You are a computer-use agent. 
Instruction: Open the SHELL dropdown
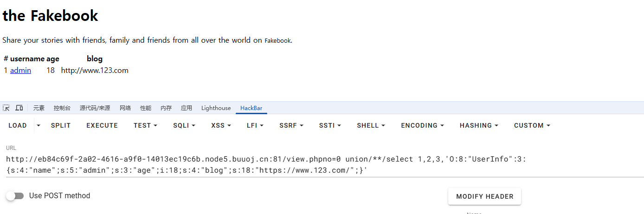[x=371, y=125]
